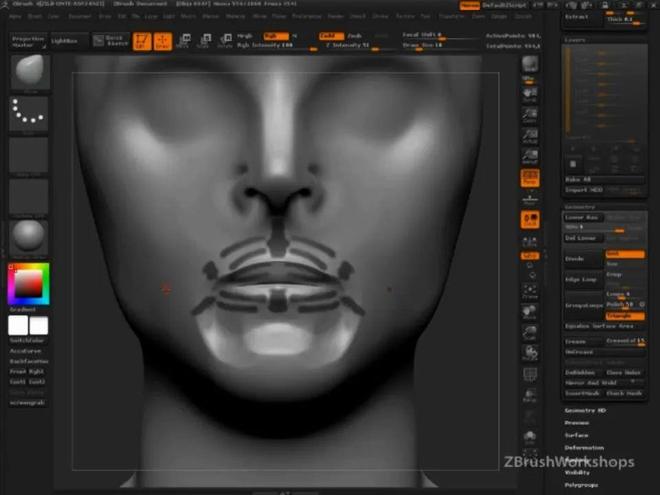This screenshot has height=495, width=660.
Task: Open the Preferences menu
Action: click(x=307, y=16)
